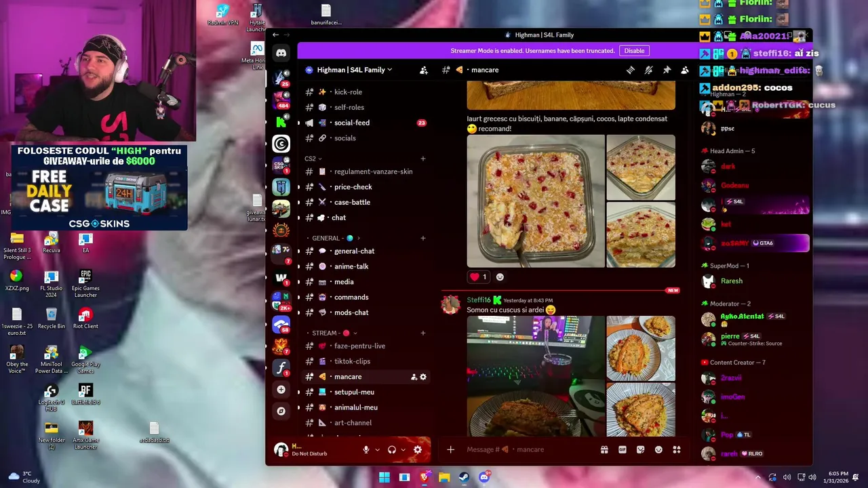Viewport: 868px width, 488px height.
Task: Invite people icon next to server name
Action: click(423, 70)
